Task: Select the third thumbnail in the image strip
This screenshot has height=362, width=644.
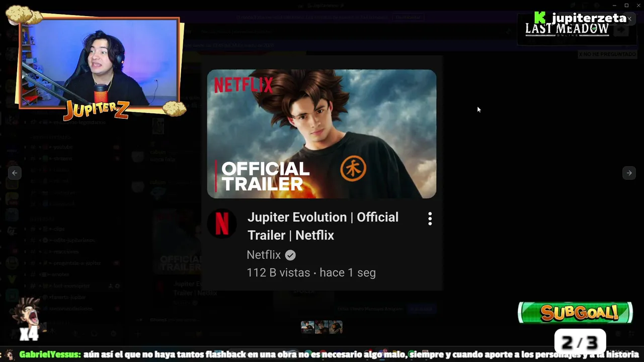Action: click(x=336, y=327)
